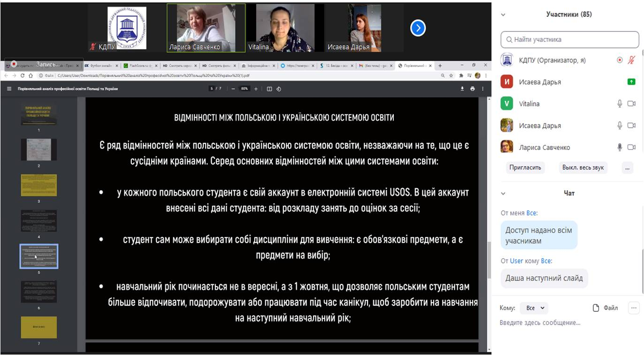Screen dimensions: 644x355
Task: Collapse the Чат panel chevron
Action: [503, 193]
